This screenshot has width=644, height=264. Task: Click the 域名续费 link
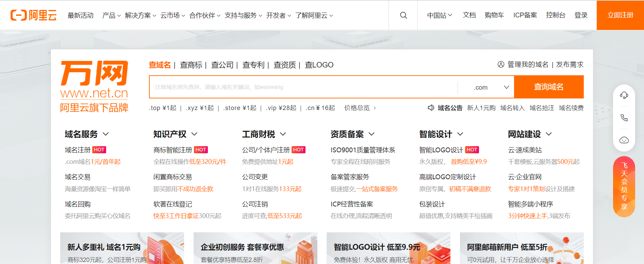(x=571, y=108)
